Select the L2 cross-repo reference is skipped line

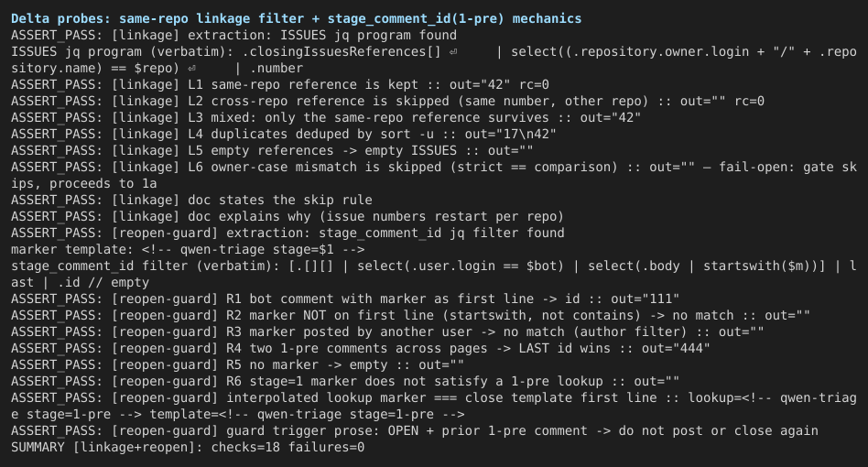point(387,102)
